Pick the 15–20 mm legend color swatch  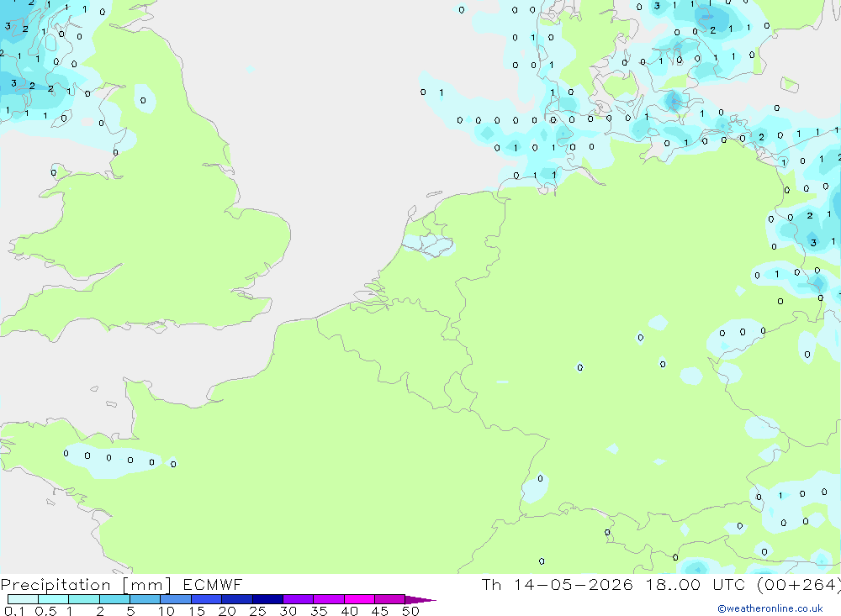click(x=207, y=599)
